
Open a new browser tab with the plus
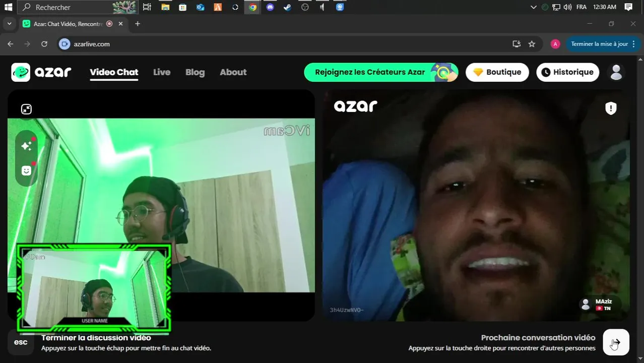click(137, 24)
